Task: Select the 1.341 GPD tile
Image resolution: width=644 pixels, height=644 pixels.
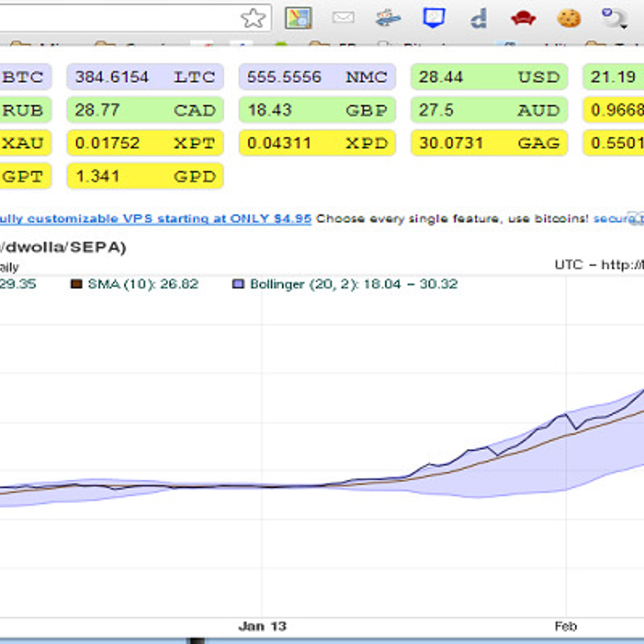Action: [x=145, y=176]
